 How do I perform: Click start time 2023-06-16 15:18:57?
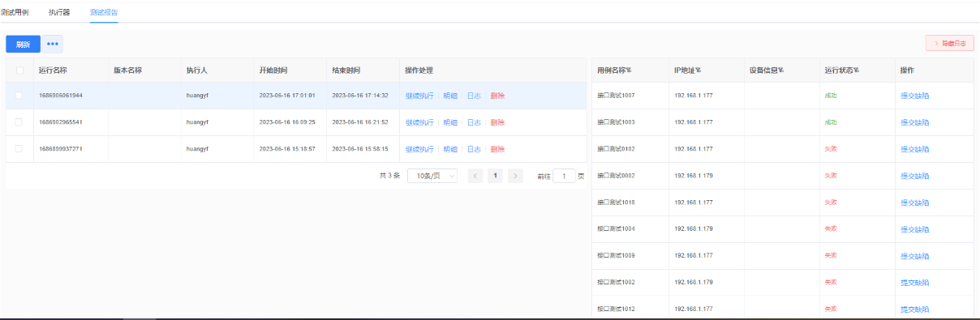pos(287,149)
